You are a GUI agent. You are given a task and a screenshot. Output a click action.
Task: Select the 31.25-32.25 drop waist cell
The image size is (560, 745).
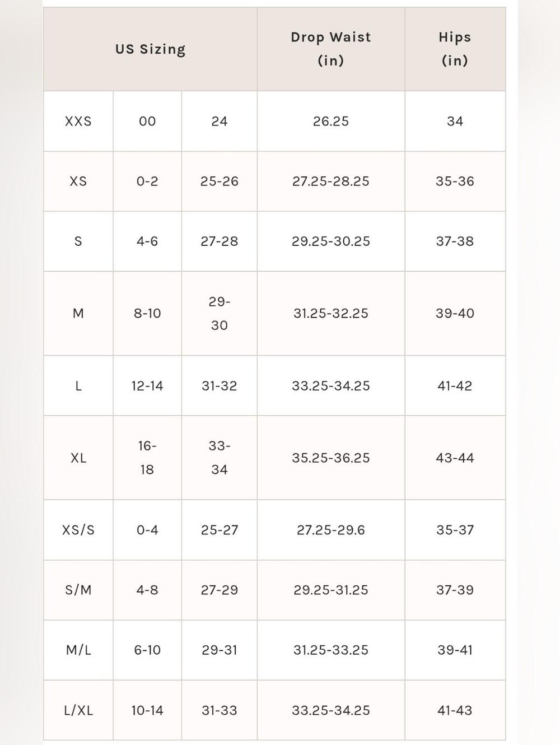[331, 314]
